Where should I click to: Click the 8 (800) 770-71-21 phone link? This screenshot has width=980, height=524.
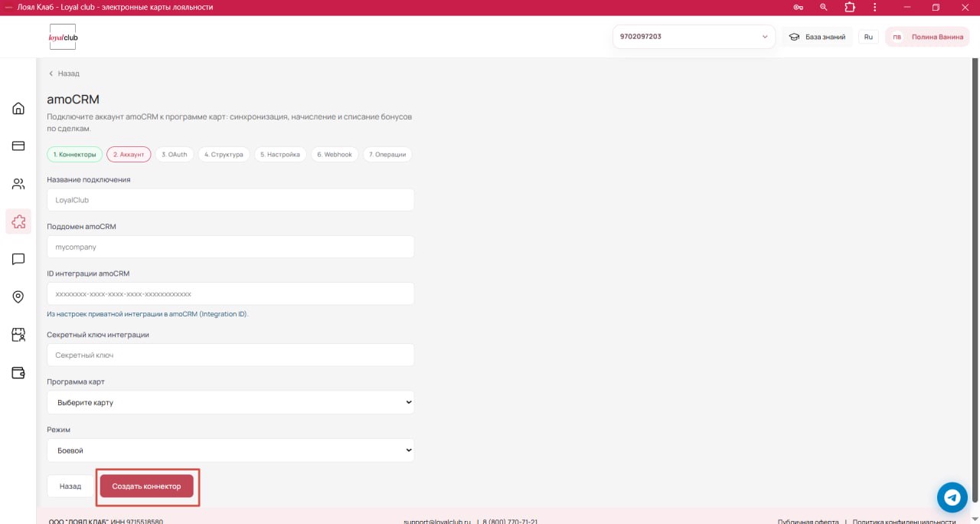tap(510, 521)
